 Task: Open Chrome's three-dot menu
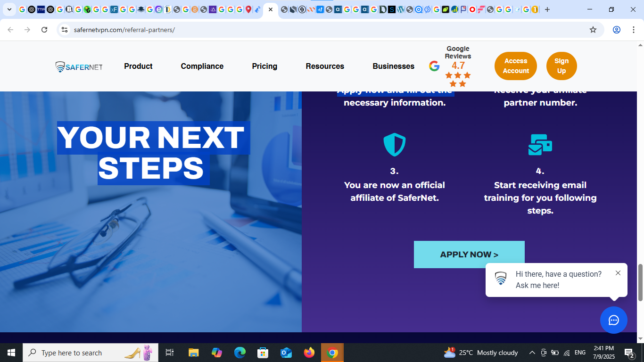coord(634,30)
